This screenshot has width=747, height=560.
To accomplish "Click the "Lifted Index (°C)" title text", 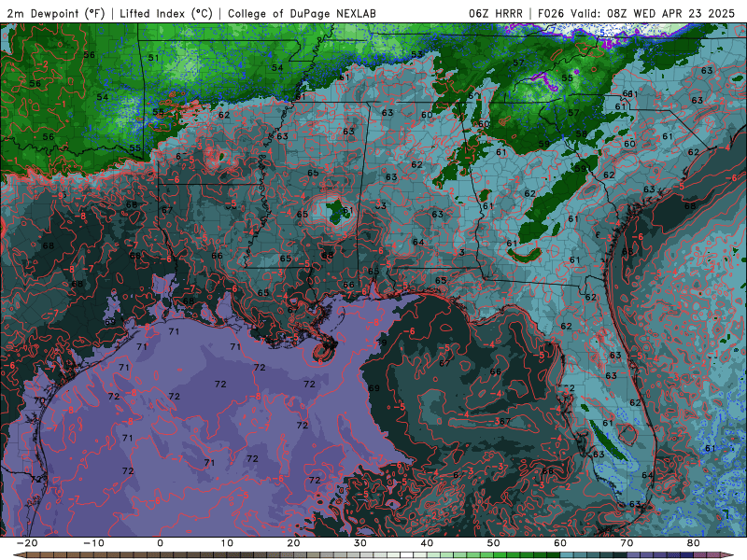I will click(166, 13).
